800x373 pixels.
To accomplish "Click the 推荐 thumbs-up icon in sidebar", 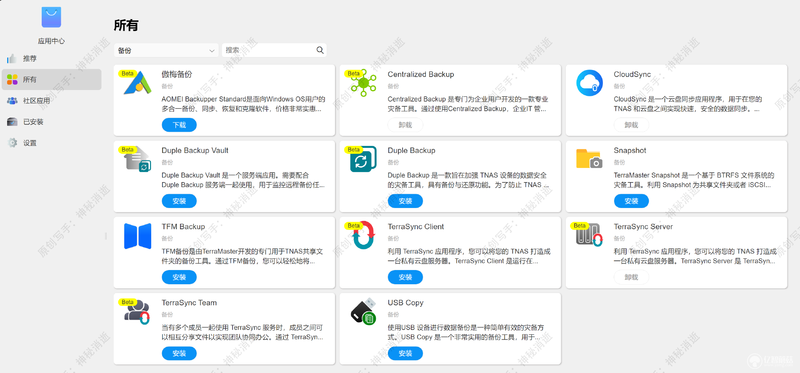I will coord(12,59).
